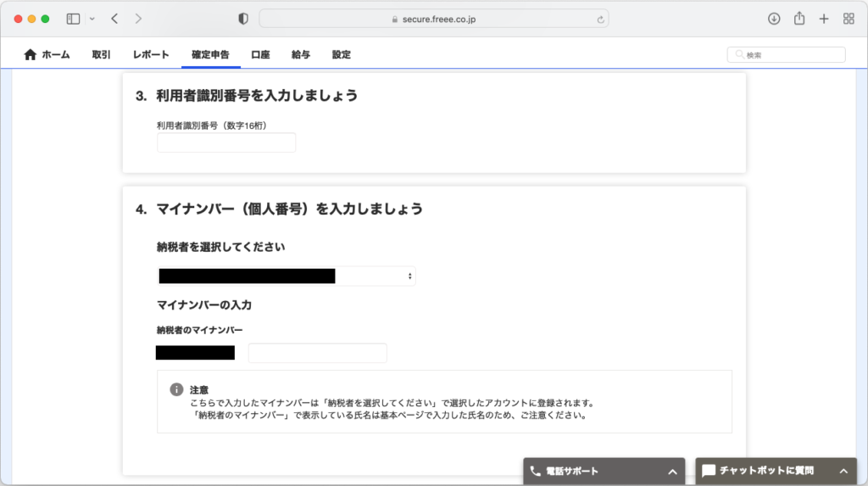Show the tab overview grid icon
Viewport: 868px width, 486px height.
[849, 19]
